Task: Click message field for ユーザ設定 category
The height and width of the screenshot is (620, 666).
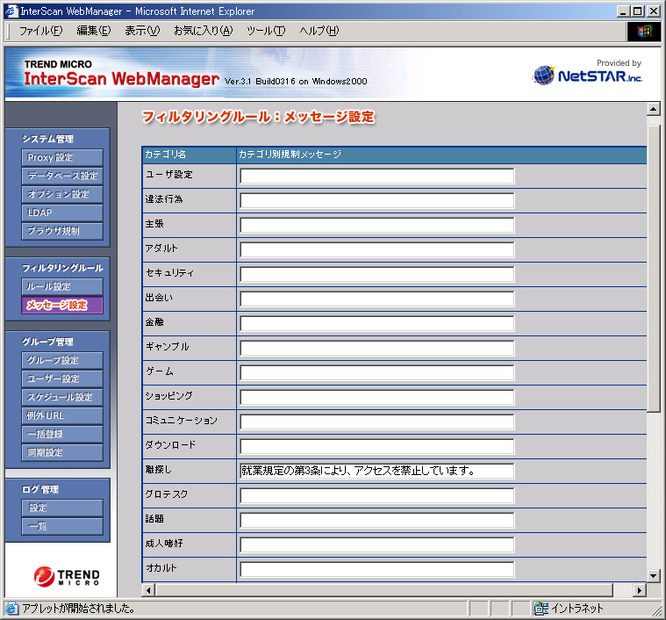Action: [377, 176]
